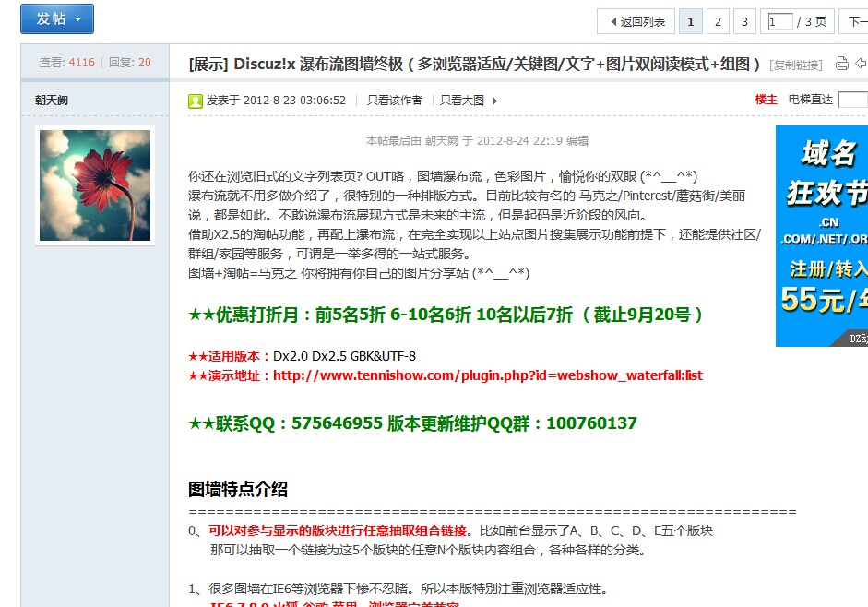Click the author's red flower avatar

94,184
